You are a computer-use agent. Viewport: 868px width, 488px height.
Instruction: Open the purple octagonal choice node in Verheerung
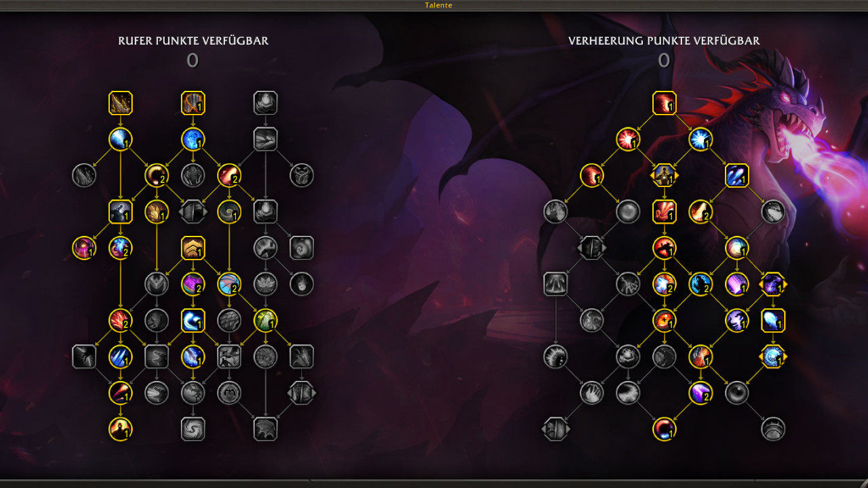tap(773, 284)
